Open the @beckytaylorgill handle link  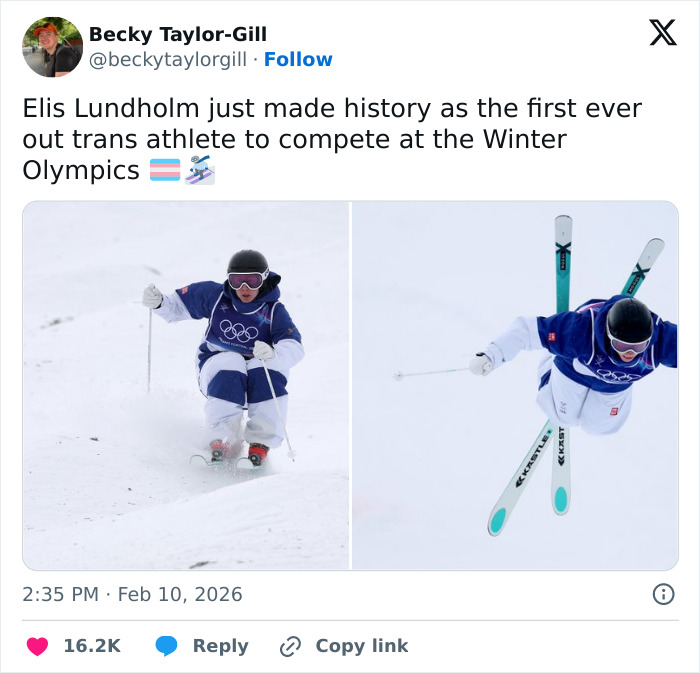point(167,60)
